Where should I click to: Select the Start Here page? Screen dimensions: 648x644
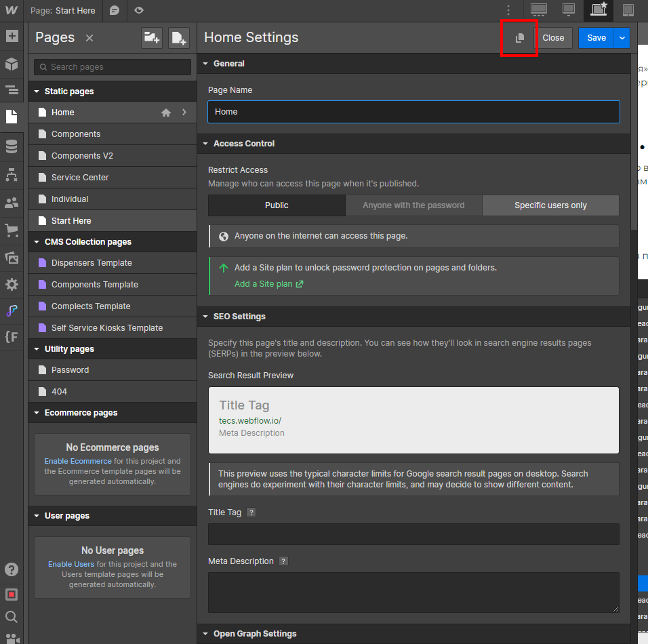coord(113,221)
